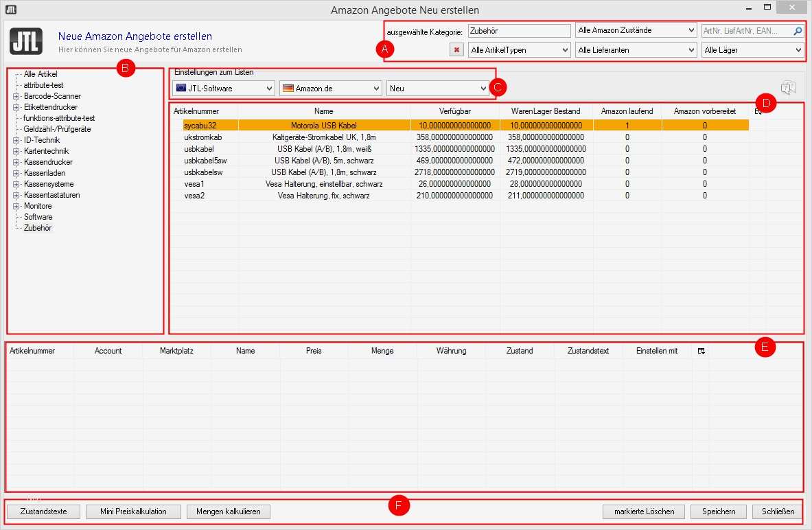Open the Alle Lieferanten dropdown
The image size is (812, 530).
coord(636,50)
